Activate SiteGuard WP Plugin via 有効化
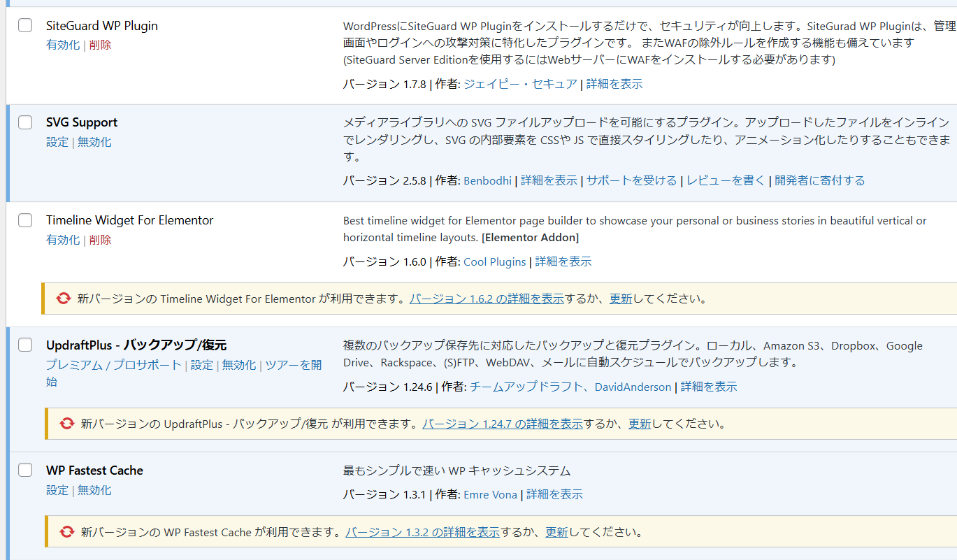 click(63, 45)
